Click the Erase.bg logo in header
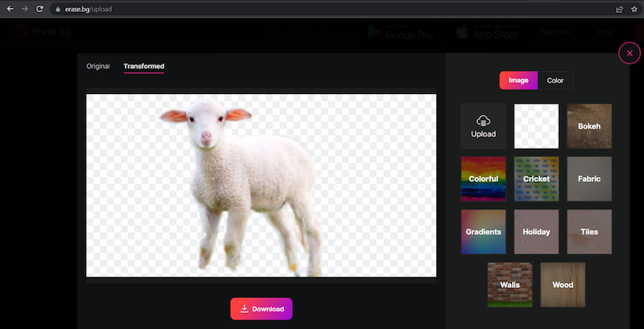This screenshot has height=329, width=644. pos(41,31)
